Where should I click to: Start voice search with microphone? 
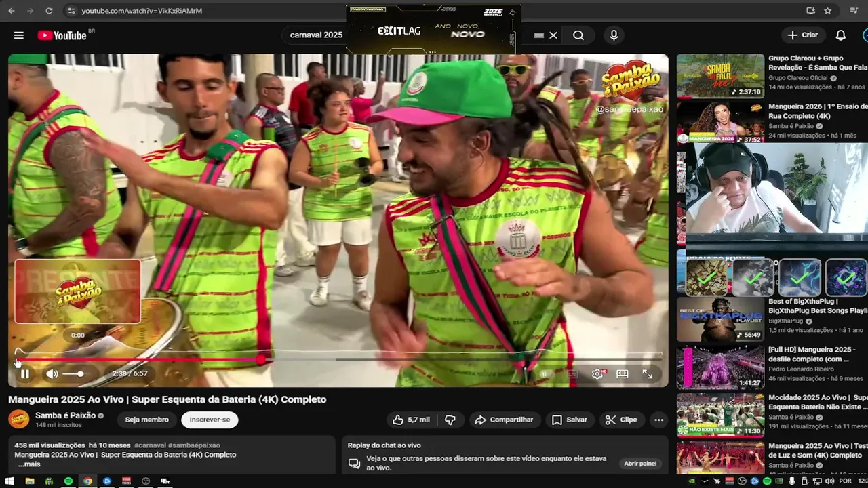click(614, 35)
